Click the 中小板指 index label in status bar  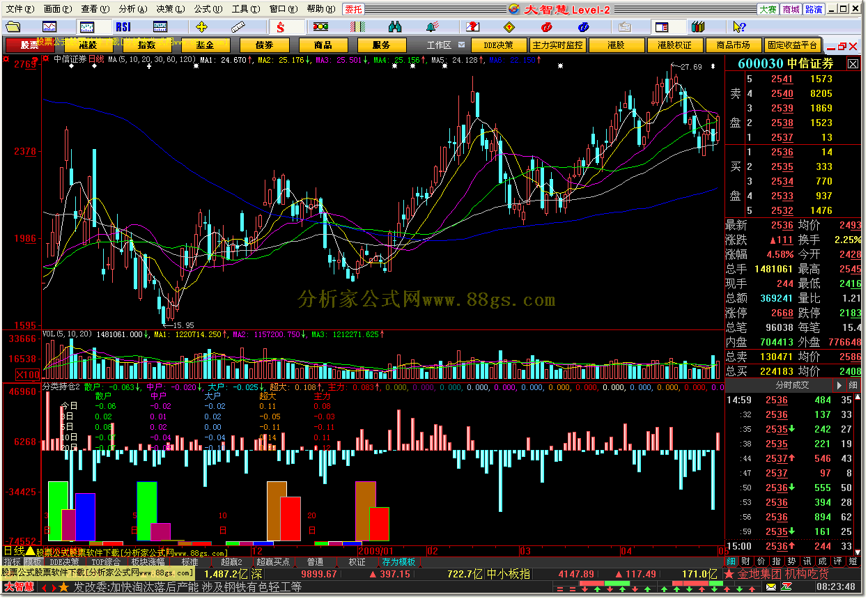click(509, 575)
